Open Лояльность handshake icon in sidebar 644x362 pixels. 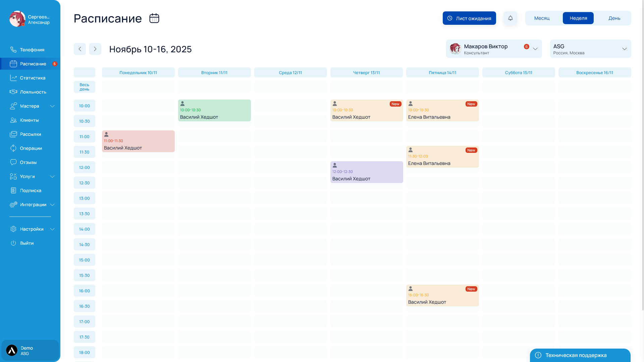pos(13,92)
